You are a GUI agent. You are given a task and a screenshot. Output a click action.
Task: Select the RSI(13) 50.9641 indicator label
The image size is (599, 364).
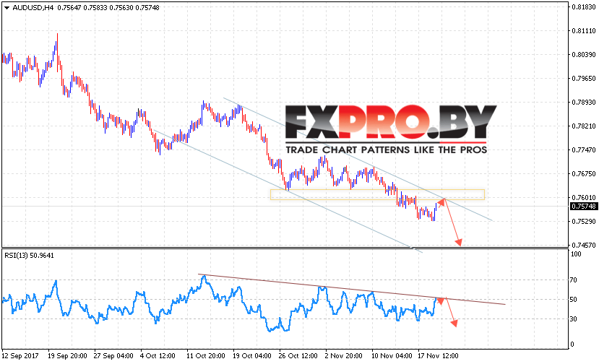coord(29,256)
